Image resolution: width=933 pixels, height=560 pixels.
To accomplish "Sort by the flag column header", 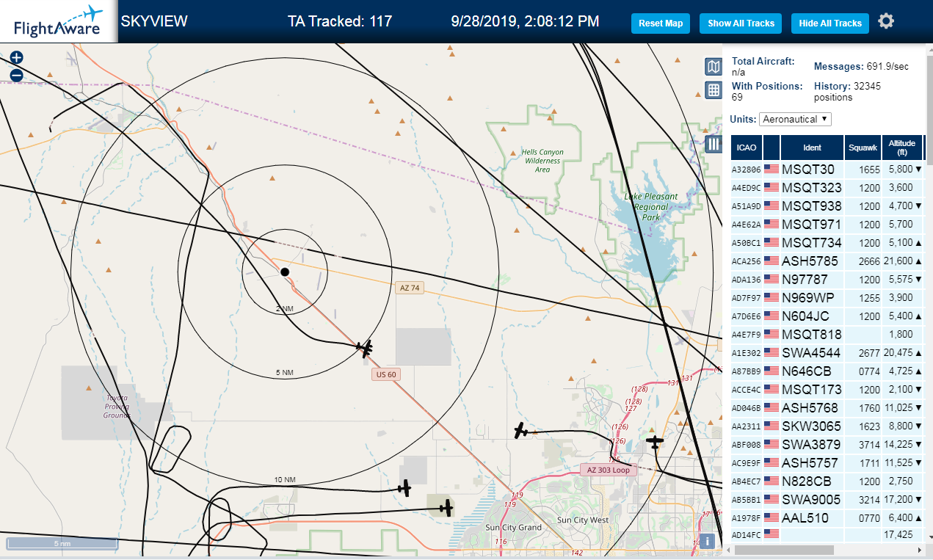I will point(772,148).
